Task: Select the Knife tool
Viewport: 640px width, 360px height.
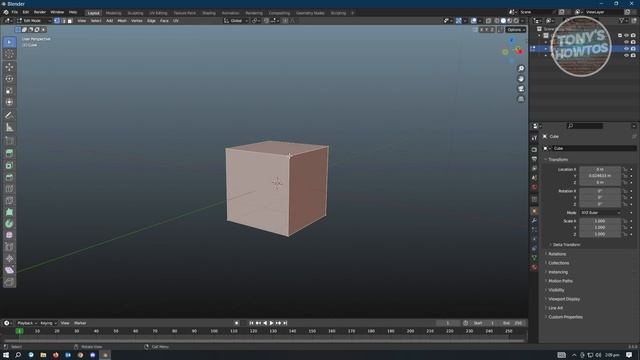Action: 9,201
